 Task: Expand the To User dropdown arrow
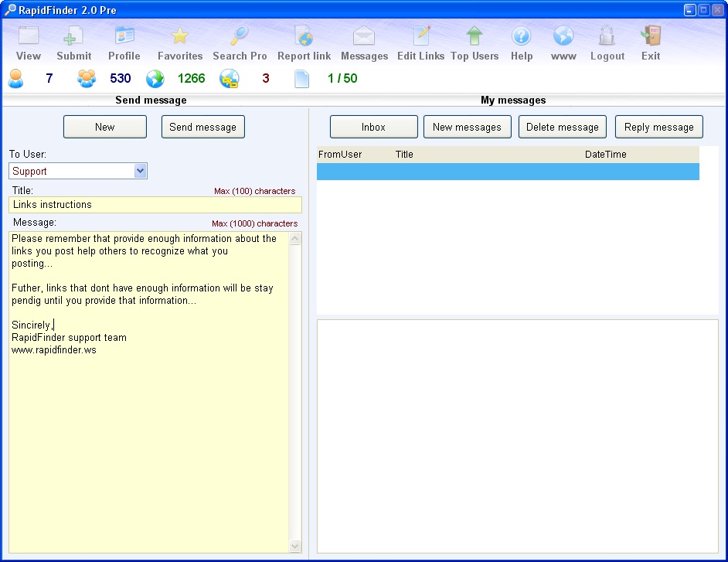click(x=140, y=171)
